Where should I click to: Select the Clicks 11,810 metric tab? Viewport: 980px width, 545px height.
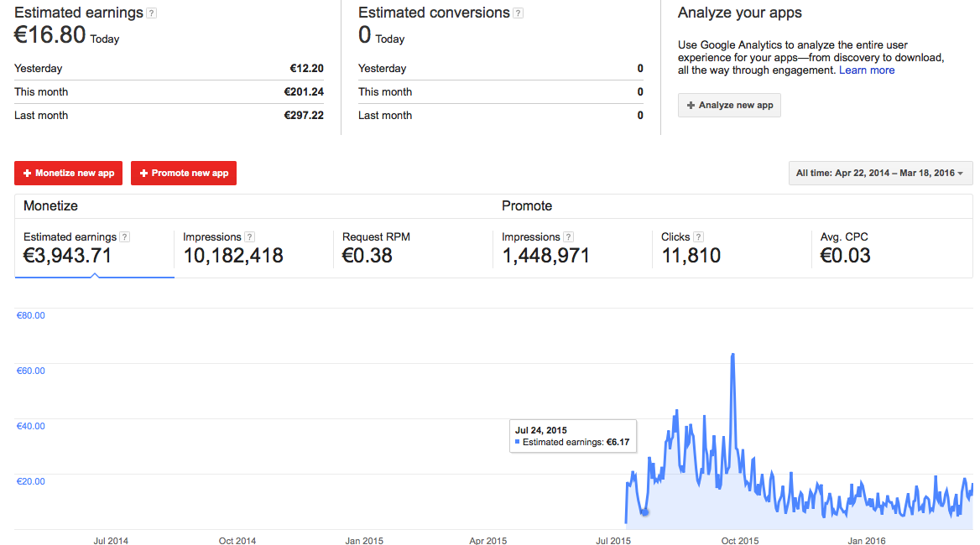point(732,248)
